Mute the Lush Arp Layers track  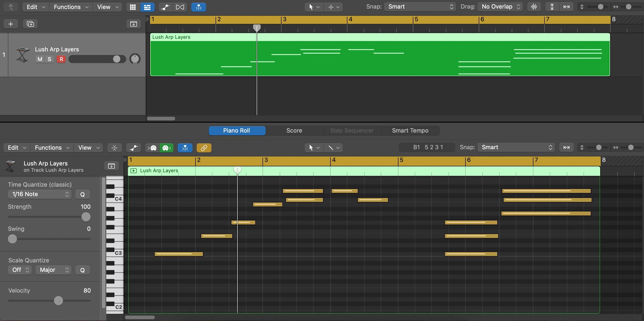pos(40,59)
